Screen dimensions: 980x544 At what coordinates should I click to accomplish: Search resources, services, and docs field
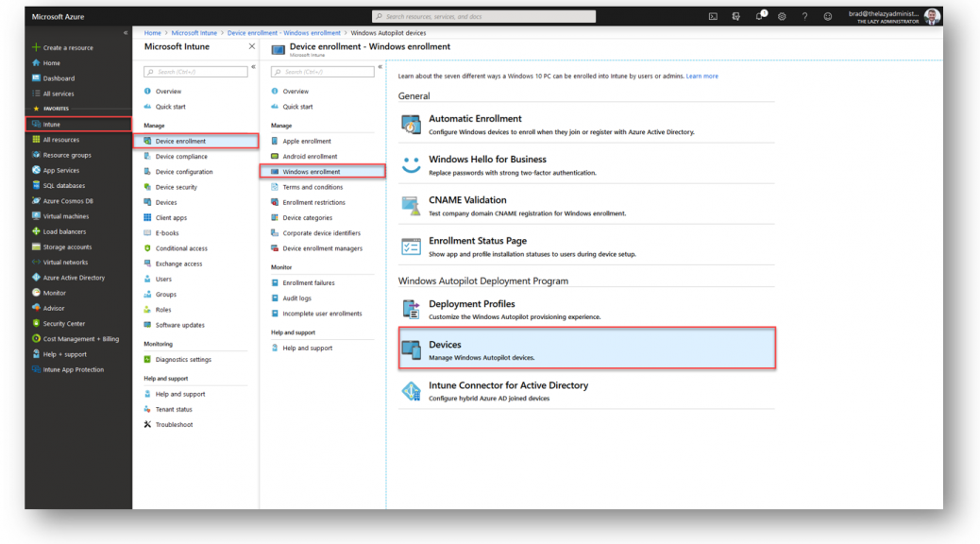[x=483, y=16]
